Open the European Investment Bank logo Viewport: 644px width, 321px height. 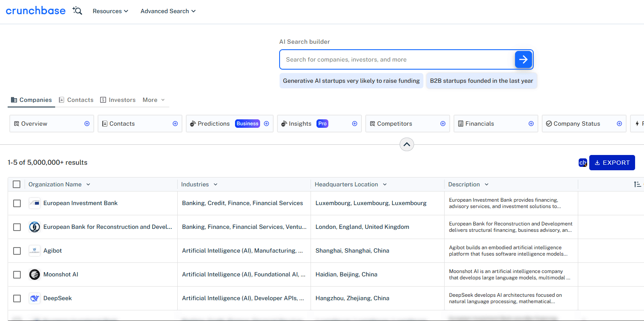click(34, 203)
